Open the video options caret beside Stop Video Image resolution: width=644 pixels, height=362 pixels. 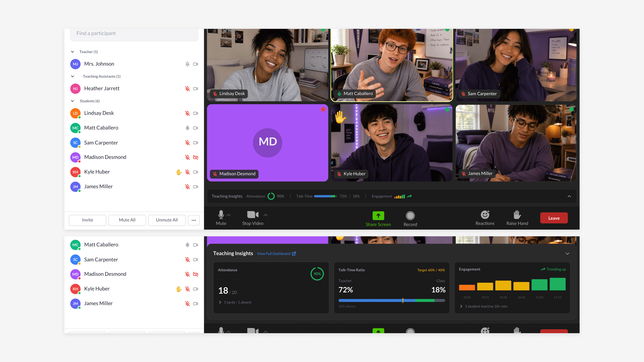coord(265,215)
